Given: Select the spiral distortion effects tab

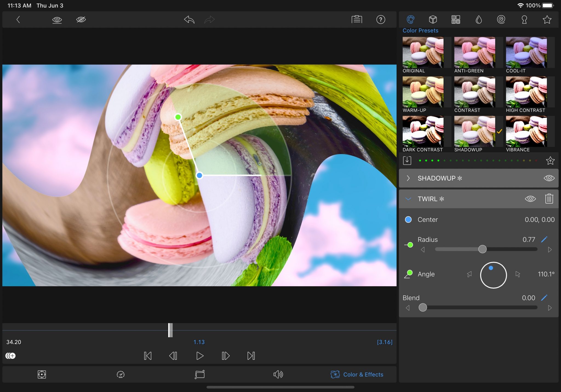Looking at the screenshot, I should pos(501,19).
